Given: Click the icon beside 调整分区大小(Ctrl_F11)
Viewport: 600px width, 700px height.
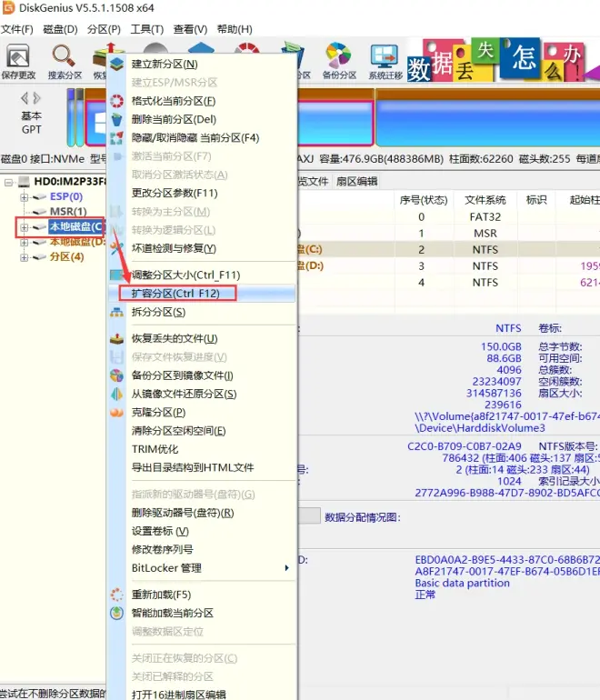Looking at the screenshot, I should point(117,275).
